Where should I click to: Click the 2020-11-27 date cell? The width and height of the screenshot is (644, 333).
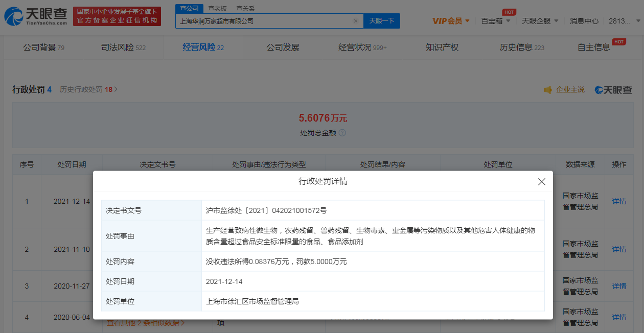[x=72, y=286]
